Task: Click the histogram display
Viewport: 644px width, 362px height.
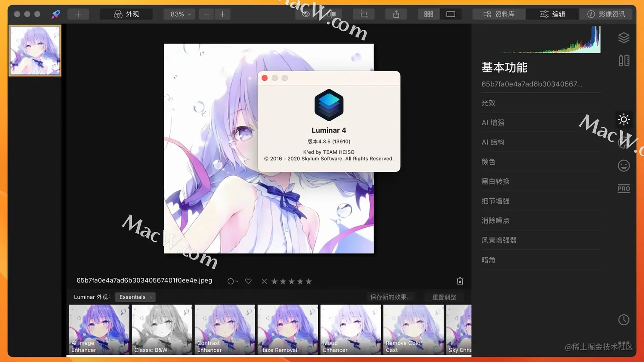Action: (551, 40)
